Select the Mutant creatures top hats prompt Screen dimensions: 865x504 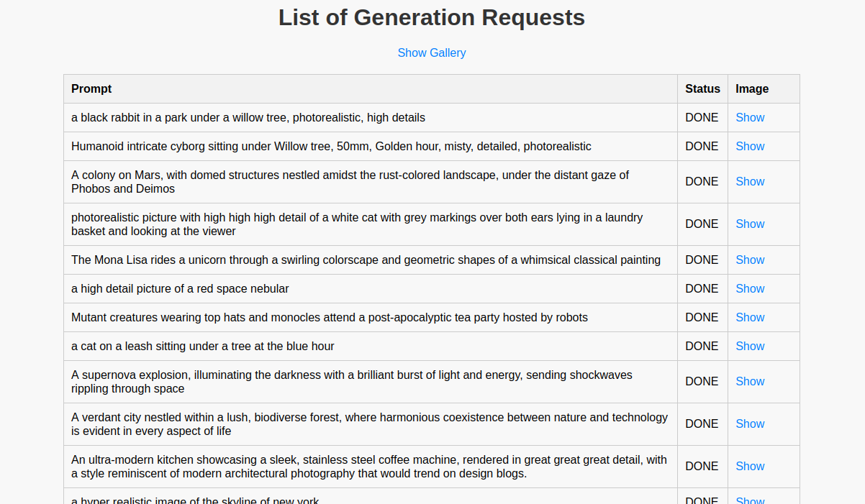[330, 317]
